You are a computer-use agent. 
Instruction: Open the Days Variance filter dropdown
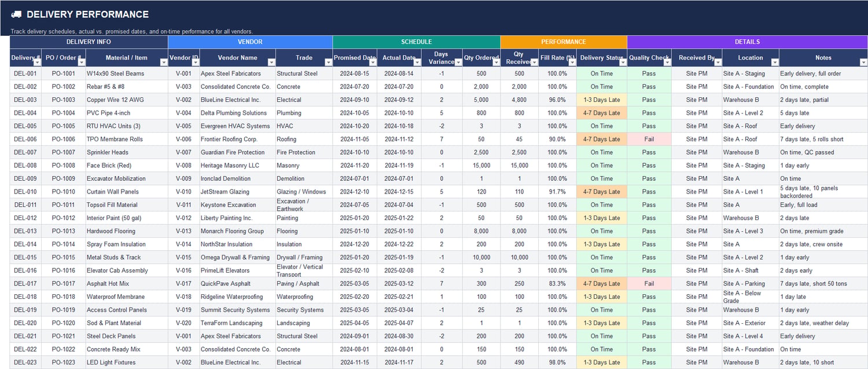(x=458, y=62)
